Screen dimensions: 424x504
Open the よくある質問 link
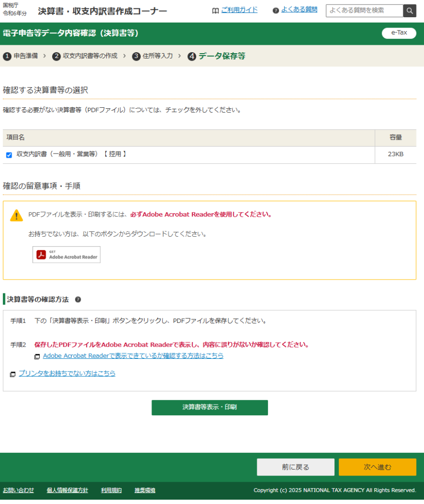[299, 9]
